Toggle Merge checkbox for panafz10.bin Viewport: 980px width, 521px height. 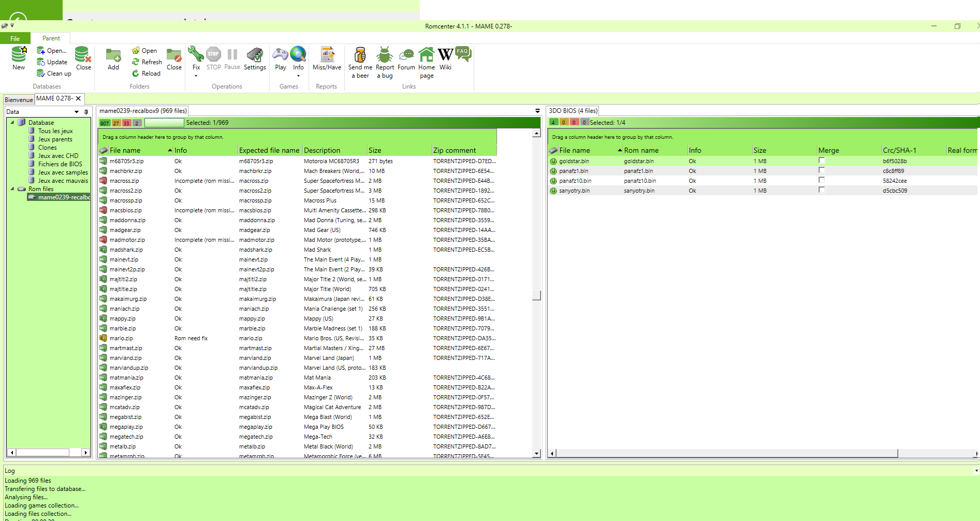[x=821, y=180]
